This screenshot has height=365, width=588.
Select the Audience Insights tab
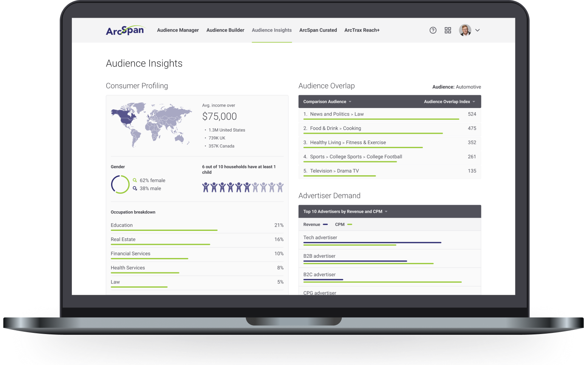pyautogui.click(x=272, y=30)
